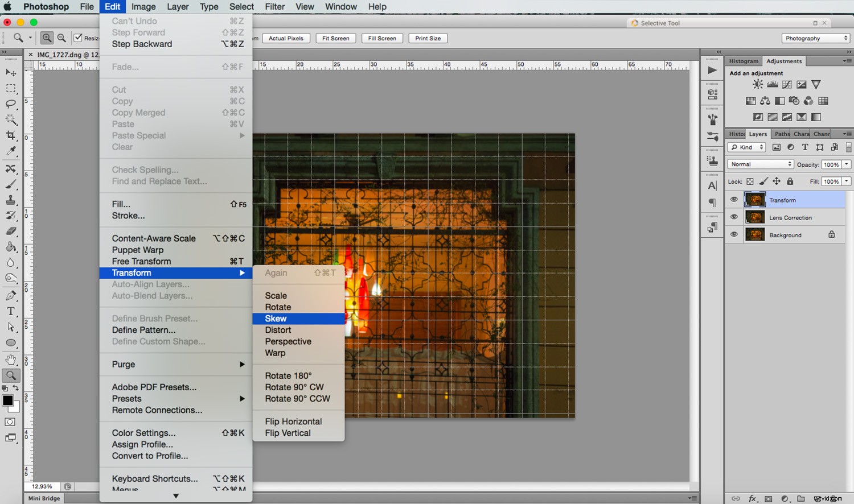Select the Lasso tool

coord(10,104)
